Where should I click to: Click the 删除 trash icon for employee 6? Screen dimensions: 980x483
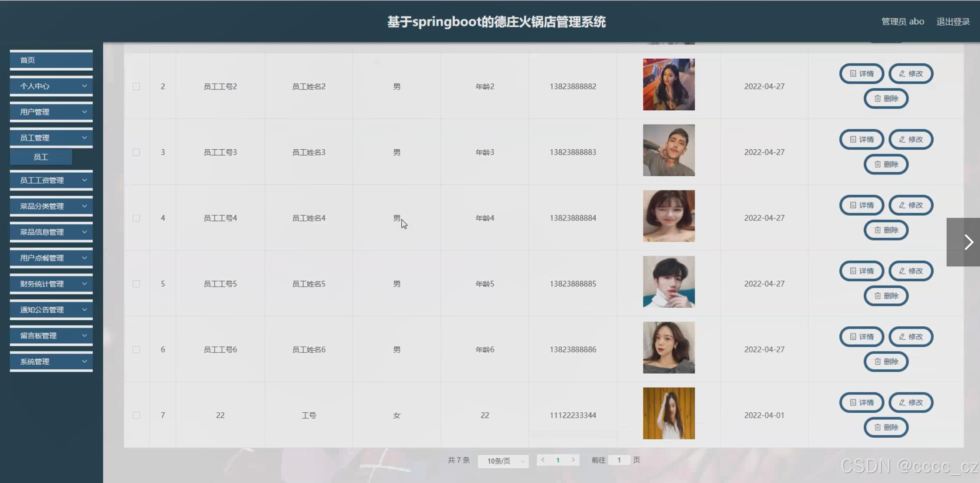pyautogui.click(x=878, y=362)
